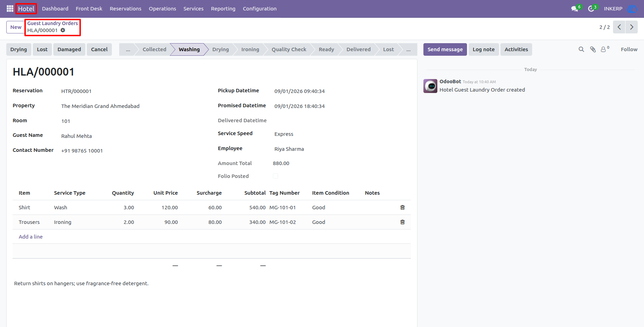Toggle the Folio Posted checkbox

(x=276, y=176)
